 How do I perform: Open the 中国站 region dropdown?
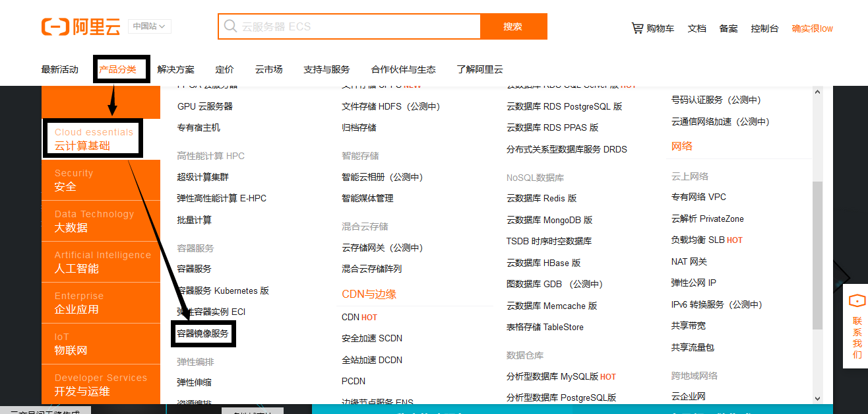pos(150,26)
